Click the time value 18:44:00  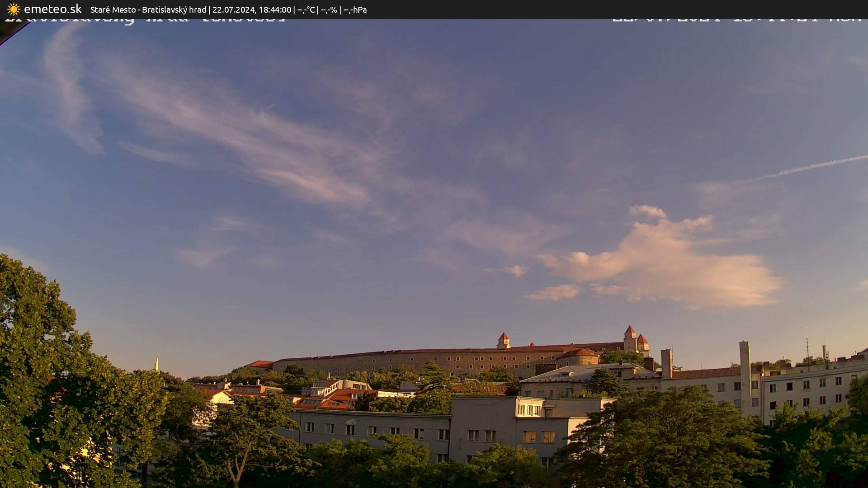pyautogui.click(x=276, y=9)
